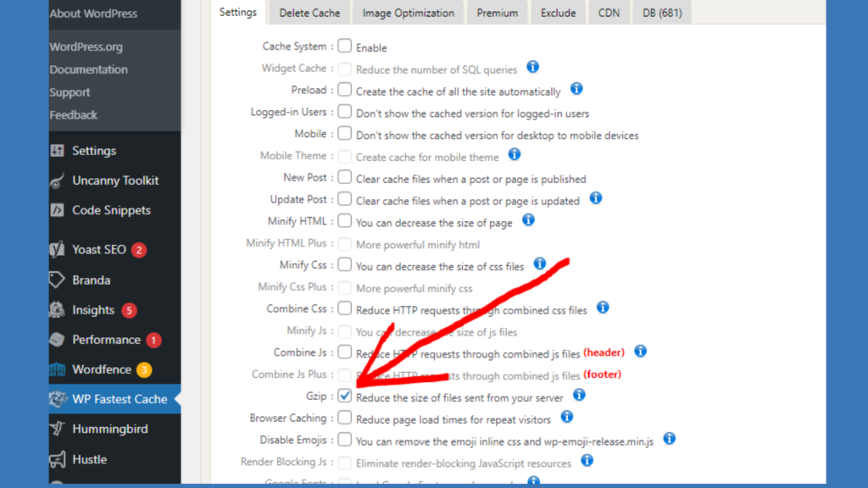Viewport: 868px width, 488px height.
Task: Check the New Post checkbox
Action: (345, 176)
